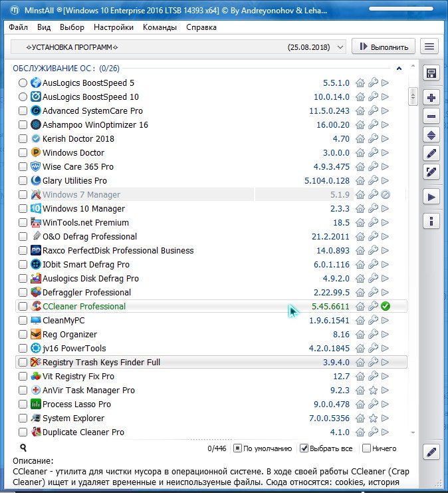448x493 pixels.
Task: Open the 'УСТАНОВКА ПРОГРАММ' profile dropdown
Action: pyautogui.click(x=178, y=47)
